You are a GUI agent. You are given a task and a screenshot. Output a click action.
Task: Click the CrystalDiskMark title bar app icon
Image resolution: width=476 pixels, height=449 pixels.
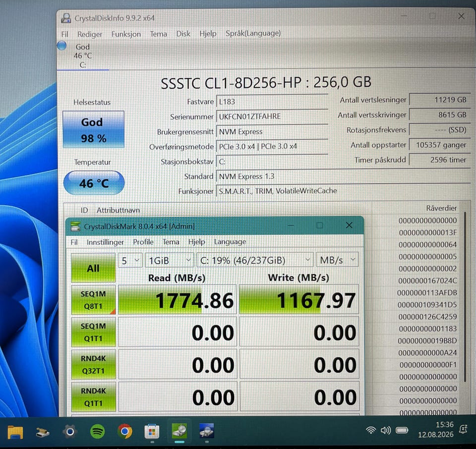(x=75, y=226)
